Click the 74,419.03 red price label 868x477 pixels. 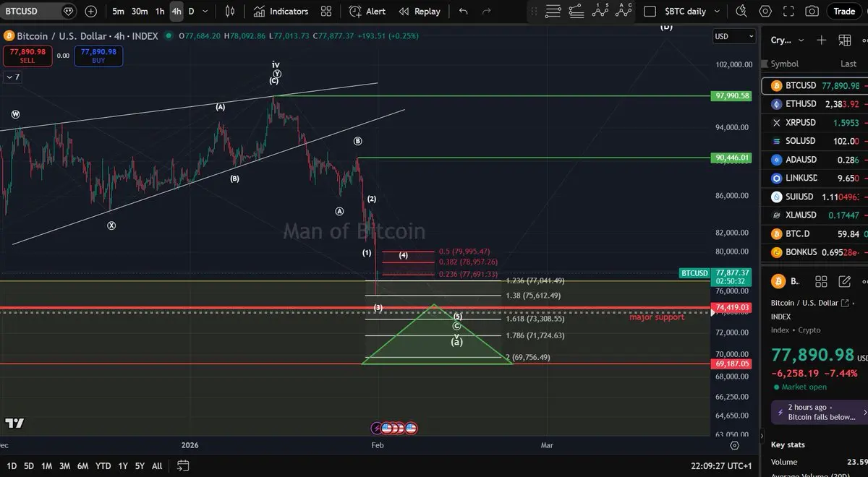pos(732,307)
